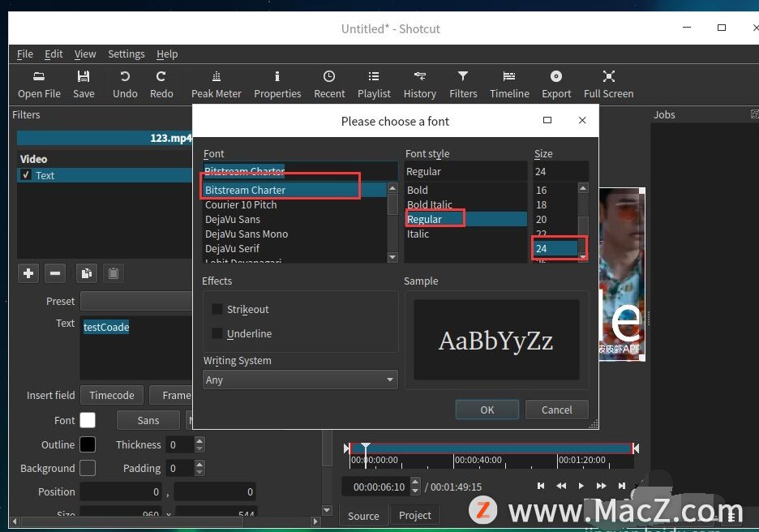Image resolution: width=759 pixels, height=532 pixels.
Task: Open the Help menu
Action: (167, 54)
